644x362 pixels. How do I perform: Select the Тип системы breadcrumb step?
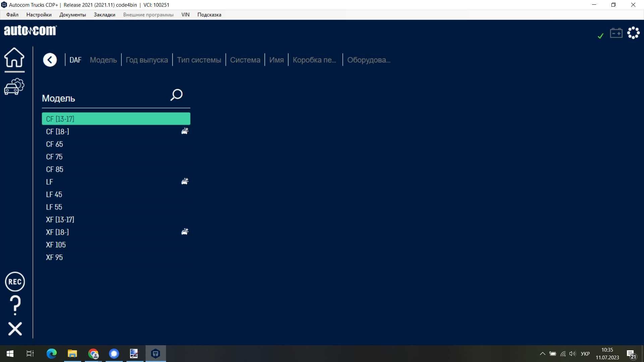tap(199, 60)
